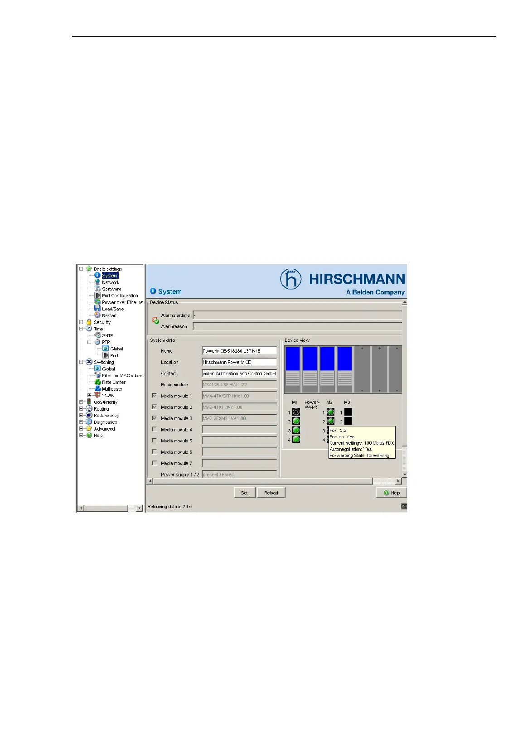
Task: Click the Security padlock icon
Action: click(x=89, y=322)
